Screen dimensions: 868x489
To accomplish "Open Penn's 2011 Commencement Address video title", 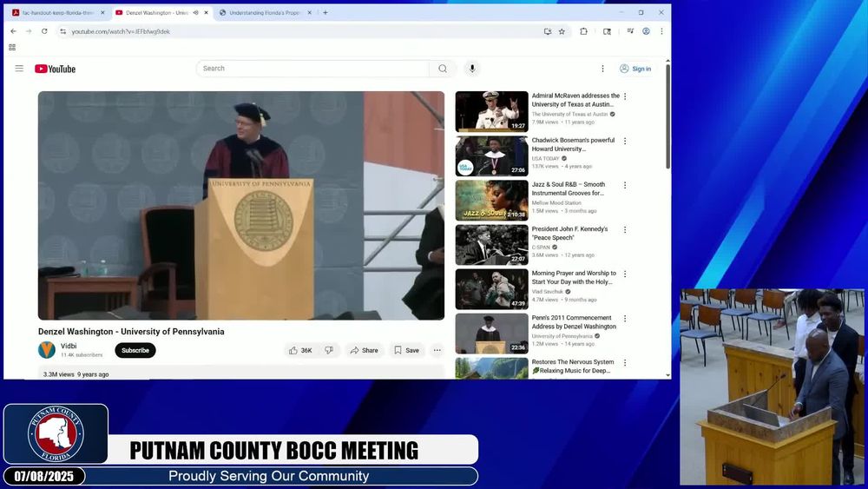I will click(x=574, y=322).
